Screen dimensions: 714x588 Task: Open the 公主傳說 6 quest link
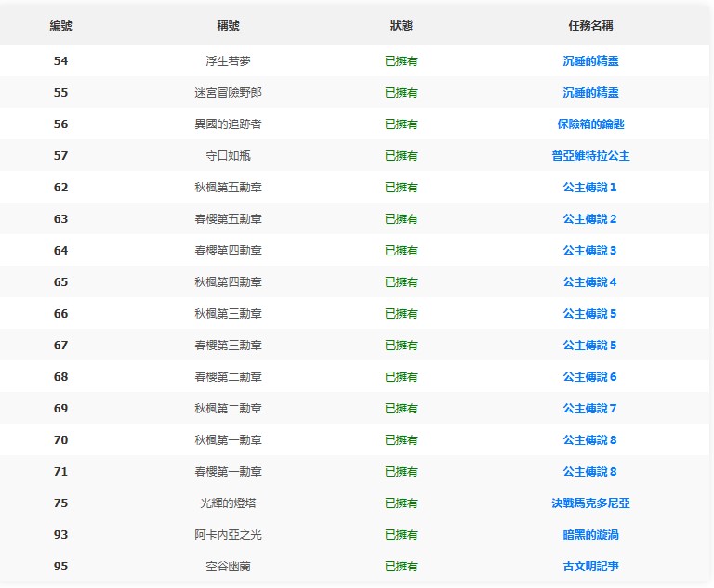coord(589,377)
